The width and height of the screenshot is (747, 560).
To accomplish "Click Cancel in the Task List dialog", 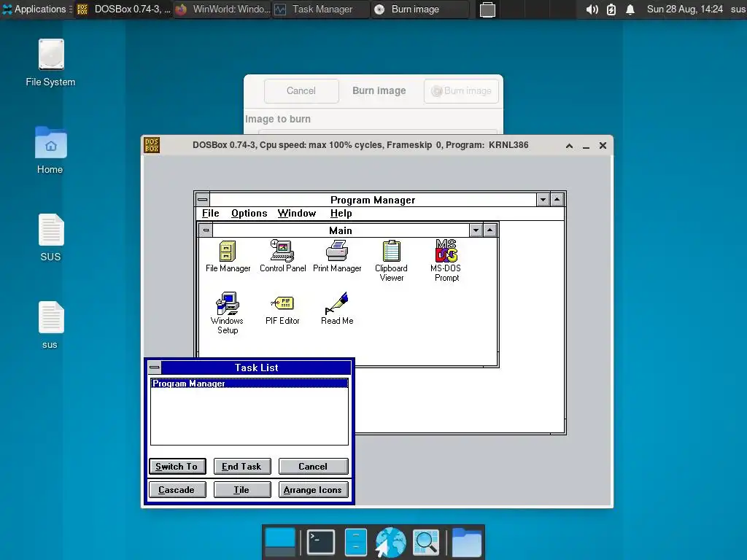I will 313,467.
